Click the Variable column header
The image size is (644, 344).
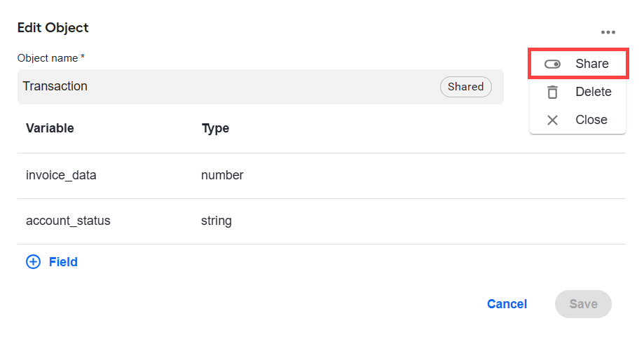click(x=50, y=128)
